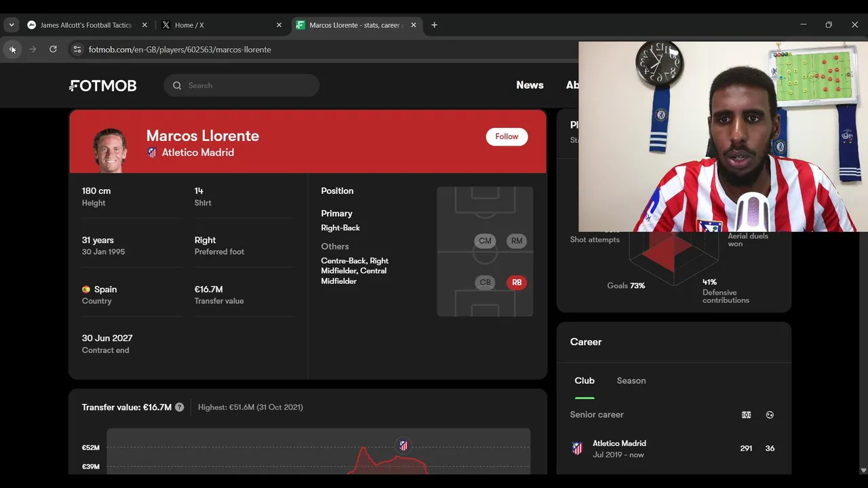Click the Defensive contributions 41% label
This screenshot has width=868, height=488.
pyautogui.click(x=726, y=291)
